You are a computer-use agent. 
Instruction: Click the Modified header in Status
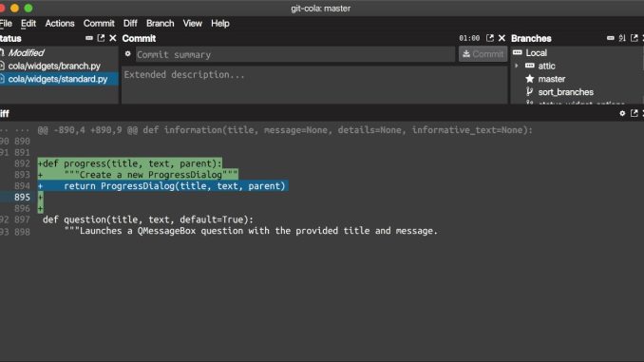point(26,52)
